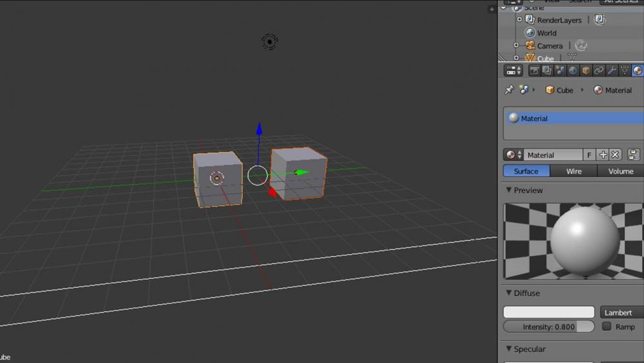The image size is (644, 363).
Task: Open the Object properties tab cube icon
Action: 586,71
